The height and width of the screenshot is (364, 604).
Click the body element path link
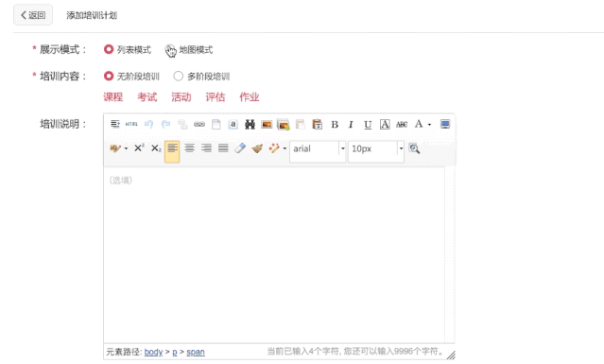(x=153, y=352)
